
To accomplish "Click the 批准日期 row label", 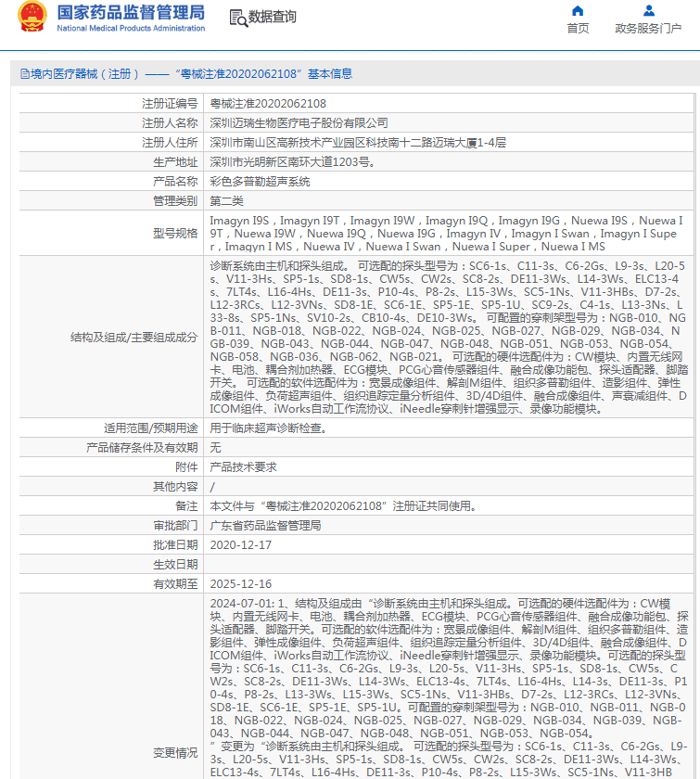I will (x=175, y=545).
